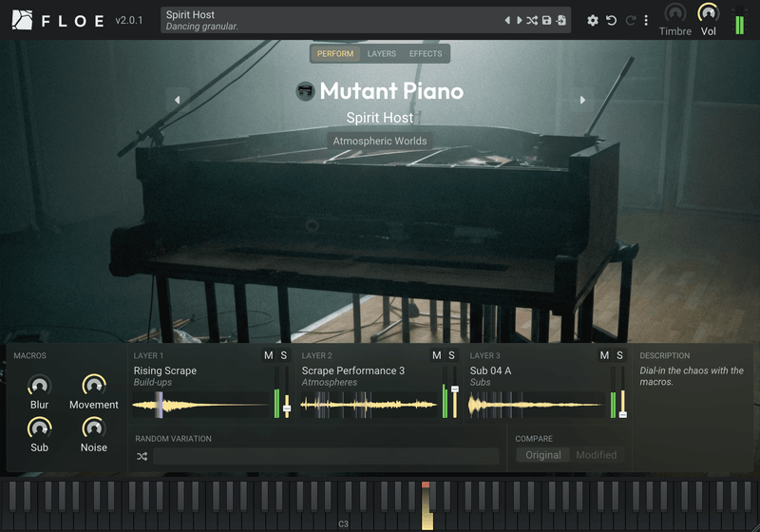This screenshot has width=760, height=532.
Task: Open the Mutant Piano library title
Action: click(x=391, y=91)
